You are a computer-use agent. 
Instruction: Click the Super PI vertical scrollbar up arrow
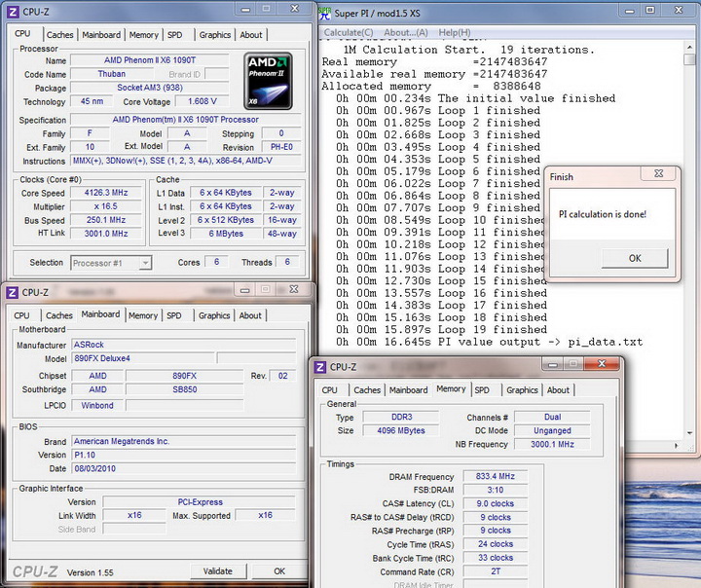coord(689,47)
